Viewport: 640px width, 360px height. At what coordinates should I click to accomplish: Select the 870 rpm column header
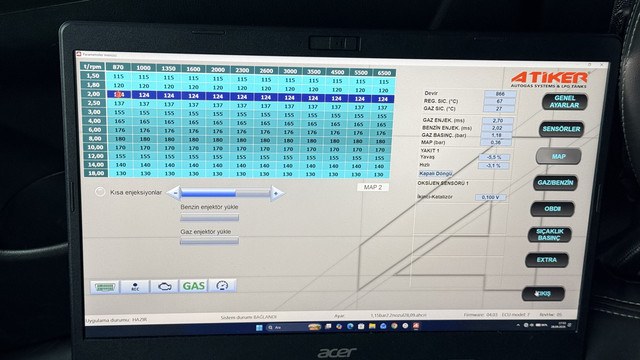pos(118,67)
